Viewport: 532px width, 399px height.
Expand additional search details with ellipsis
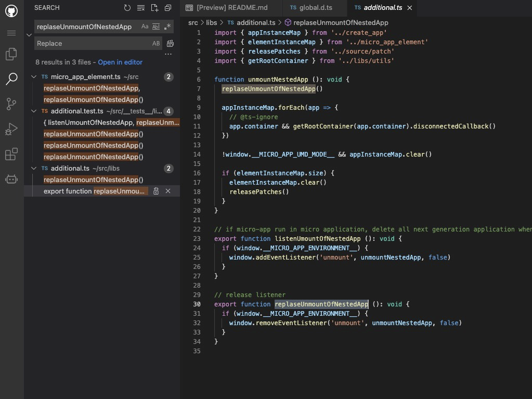pos(168,54)
